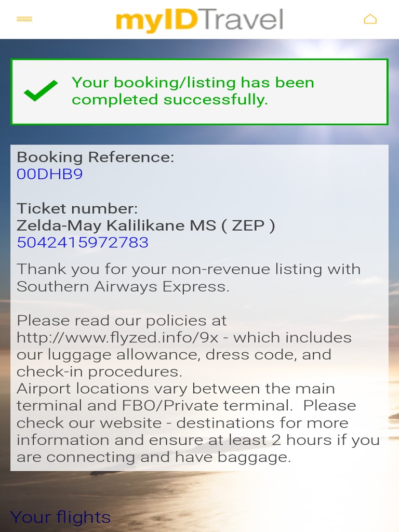Select the "Your flights" heading
This screenshot has height=532, width=399.
point(60,517)
